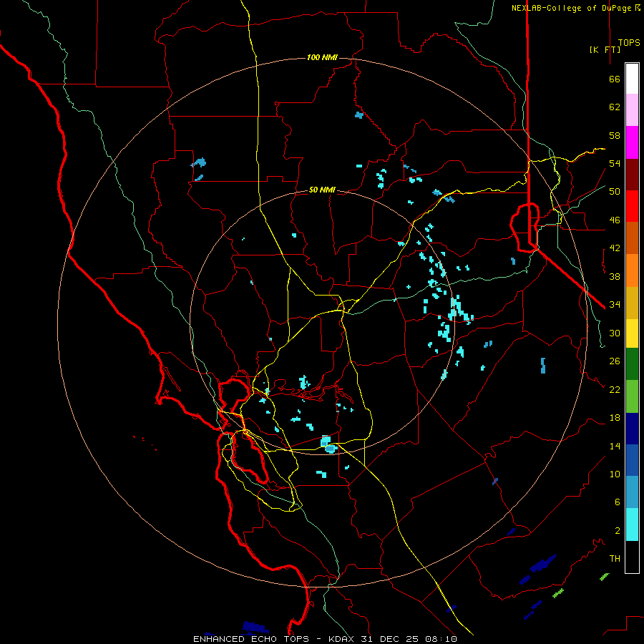
Task: Click the legend value 18
Action: pos(615,418)
